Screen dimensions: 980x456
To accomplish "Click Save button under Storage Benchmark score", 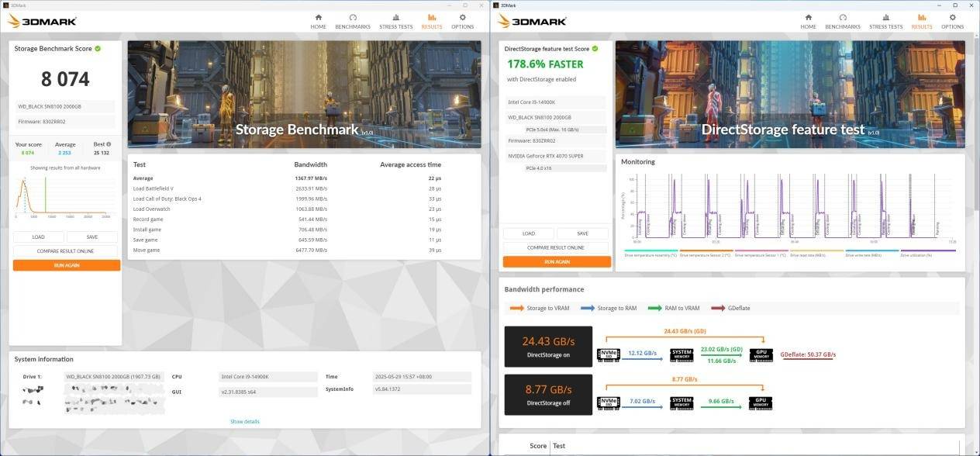I will (92, 237).
